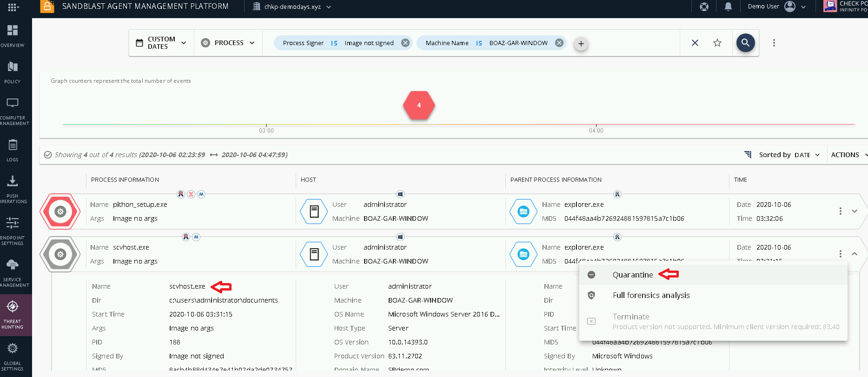Viewport: 868px width, 377px height.
Task: Open the chkp-demodays.xyz tenant dropdown
Action: coord(292,7)
